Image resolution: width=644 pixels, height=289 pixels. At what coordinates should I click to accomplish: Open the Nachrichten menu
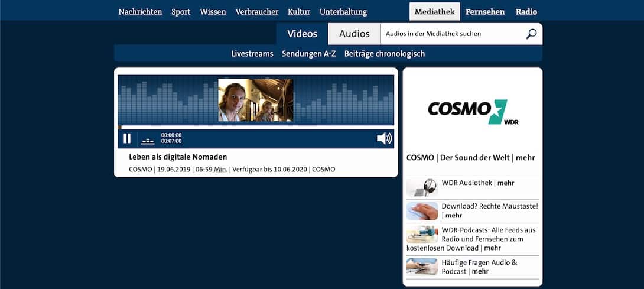click(140, 12)
